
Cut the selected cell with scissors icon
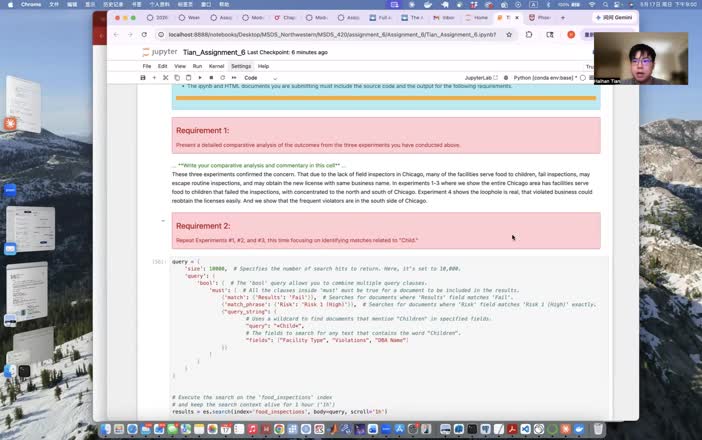[x=166, y=78]
